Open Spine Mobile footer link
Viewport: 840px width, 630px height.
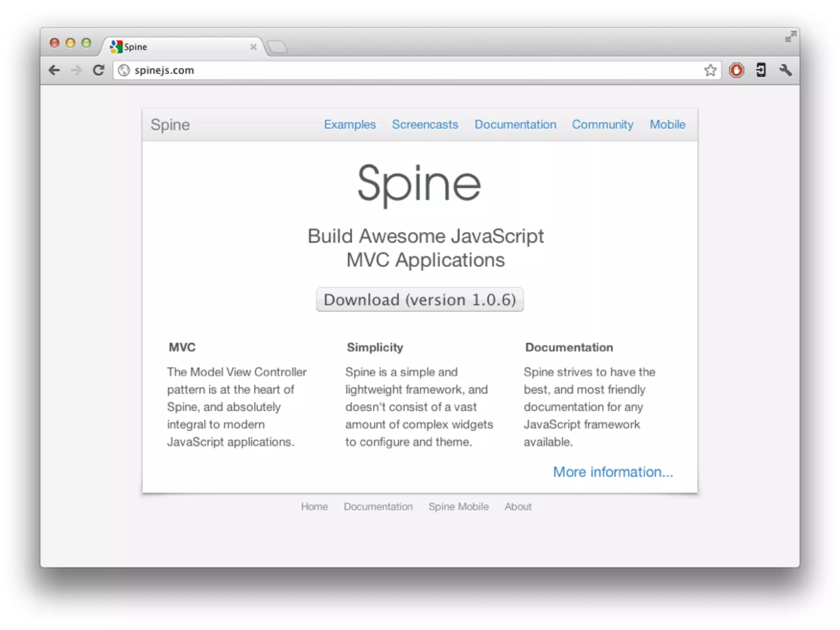click(x=459, y=507)
